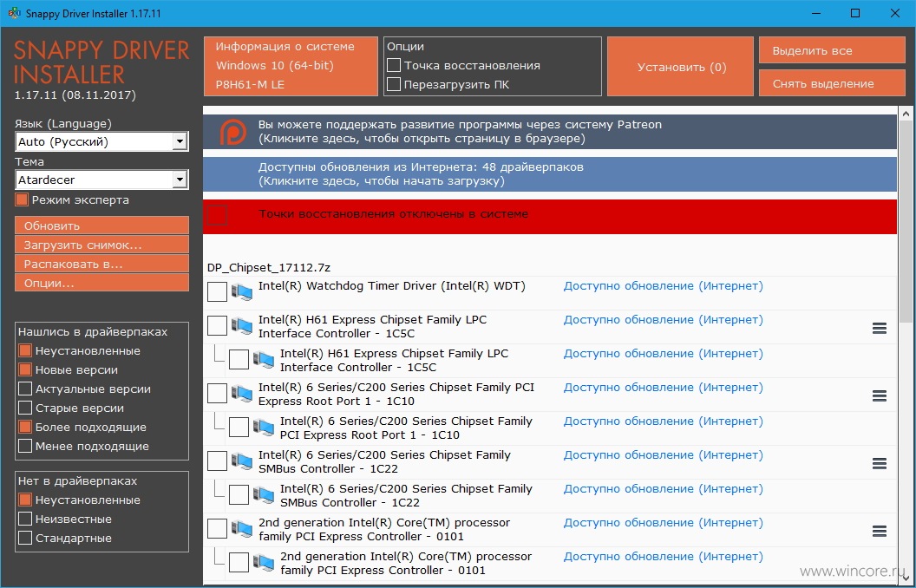Open hamburger menu for SMBus Controller 1C22
916x588 pixels.
[880, 464]
